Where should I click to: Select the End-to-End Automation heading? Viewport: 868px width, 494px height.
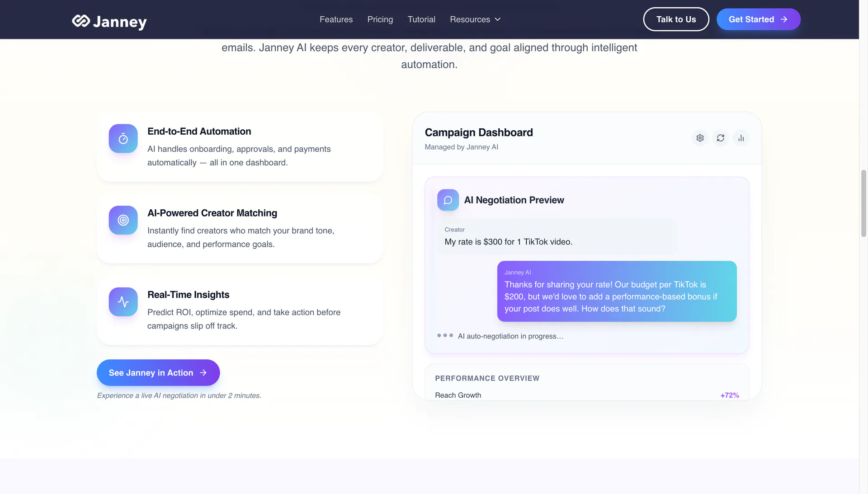[199, 132]
